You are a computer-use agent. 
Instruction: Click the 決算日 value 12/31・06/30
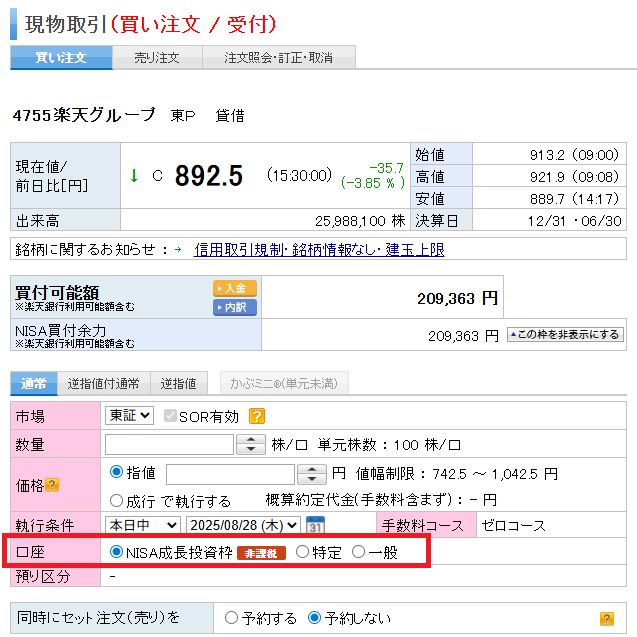574,221
